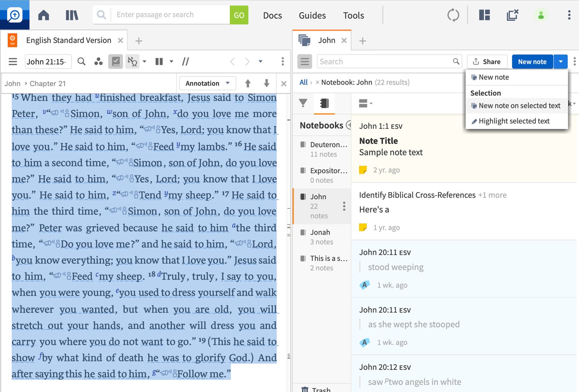Click the parallel resources icon

coord(185,62)
